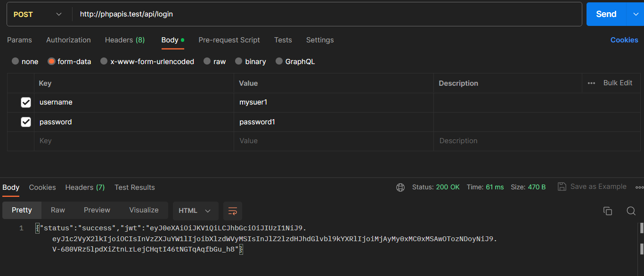Open the POST method dropdown

[38, 15]
